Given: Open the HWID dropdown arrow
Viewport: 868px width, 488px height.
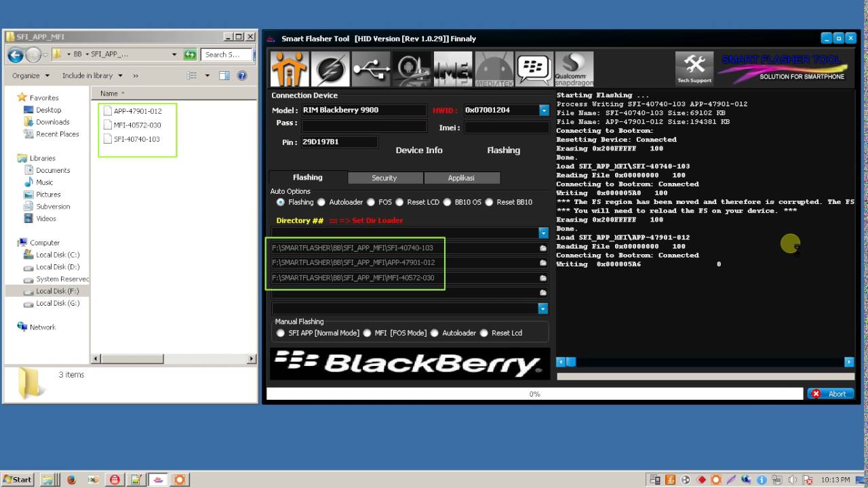Looking at the screenshot, I should click(543, 110).
